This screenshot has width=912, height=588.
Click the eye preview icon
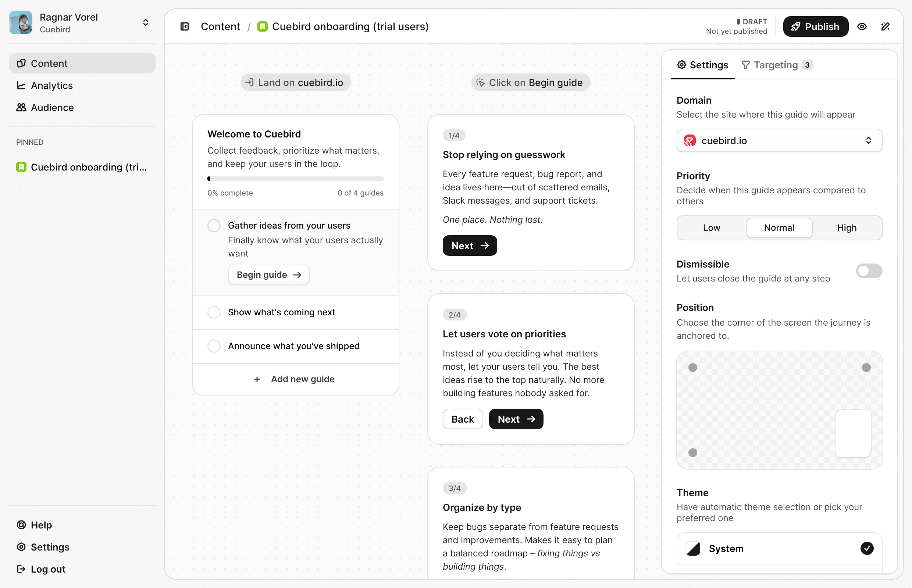pos(862,26)
